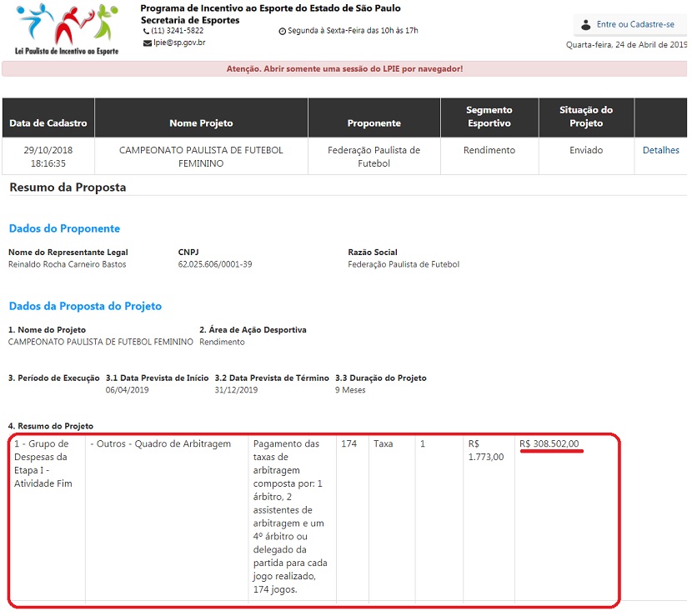Click the phone icon beside (11) 3241-5822
Viewport: 692px width, 616px height.
(x=146, y=32)
